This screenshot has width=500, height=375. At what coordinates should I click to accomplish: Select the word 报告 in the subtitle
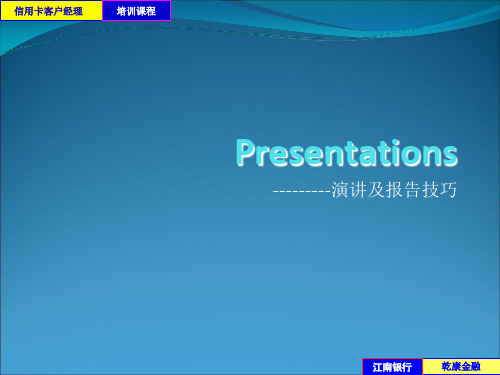point(403,190)
